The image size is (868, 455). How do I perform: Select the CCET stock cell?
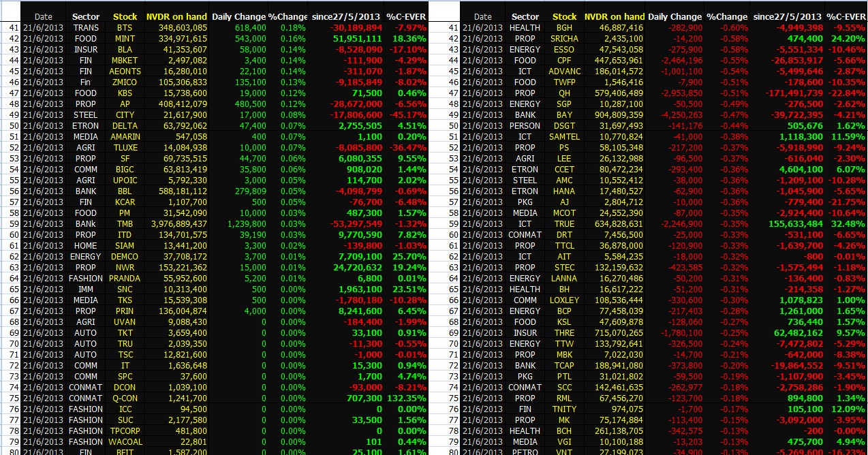point(564,170)
